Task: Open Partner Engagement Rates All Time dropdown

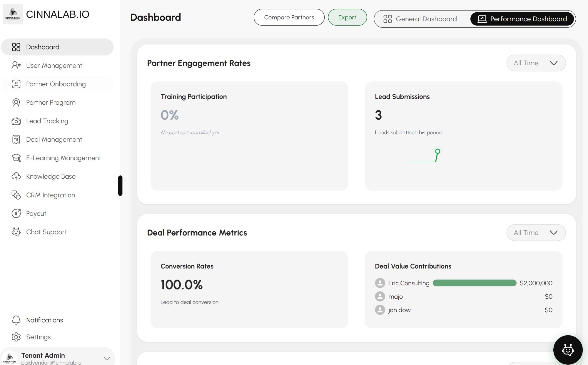Action: [536, 63]
